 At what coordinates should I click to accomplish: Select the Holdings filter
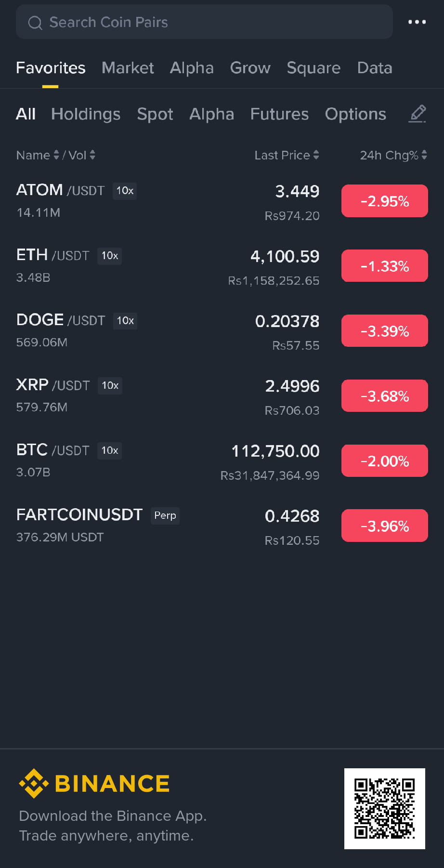tap(86, 114)
